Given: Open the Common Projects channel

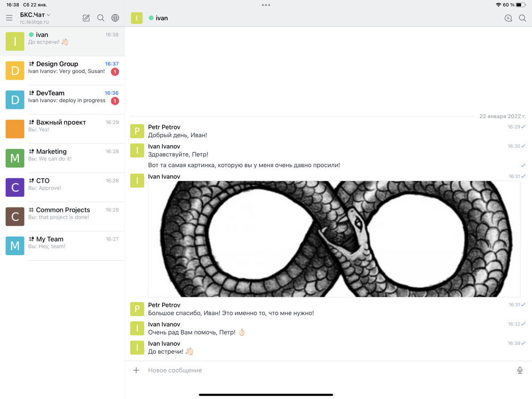Looking at the screenshot, I should (62, 216).
